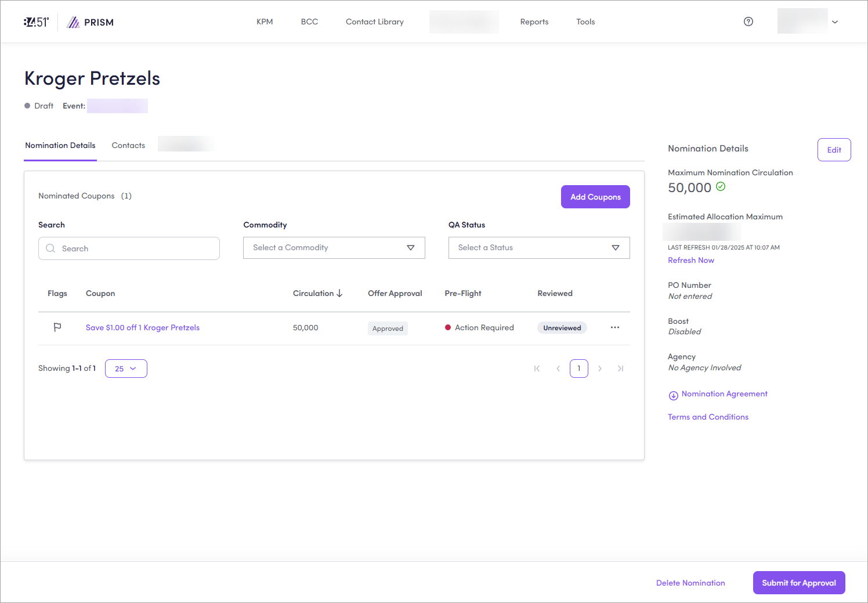Jump to the first page arrow
Viewport: 868px width, 603px height.
point(537,369)
